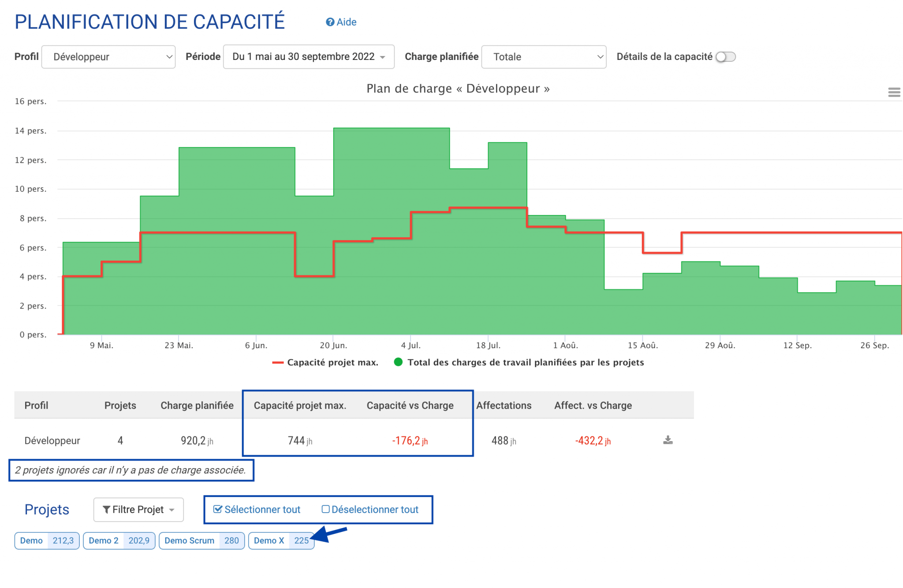903x588 pixels.
Task: Check the Déselectionner tout checkbox
Action: click(x=325, y=509)
